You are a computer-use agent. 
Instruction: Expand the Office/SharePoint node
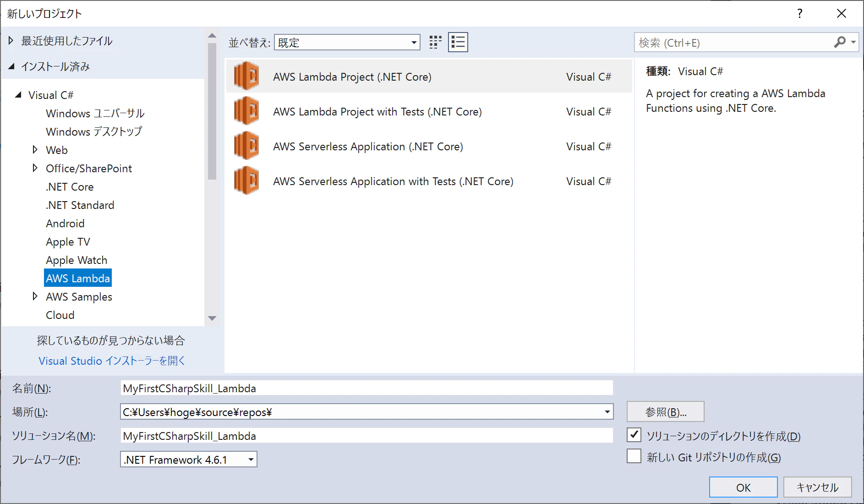coord(35,168)
